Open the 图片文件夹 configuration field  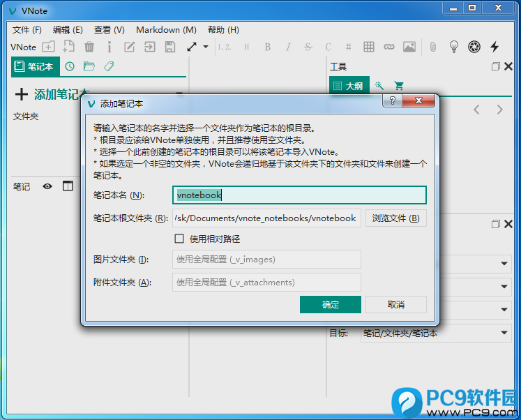coord(266,259)
